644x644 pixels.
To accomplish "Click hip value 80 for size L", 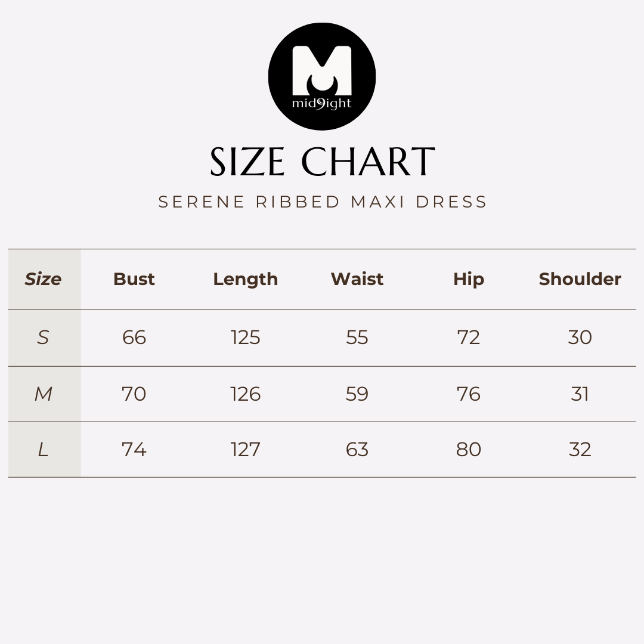I will click(469, 450).
